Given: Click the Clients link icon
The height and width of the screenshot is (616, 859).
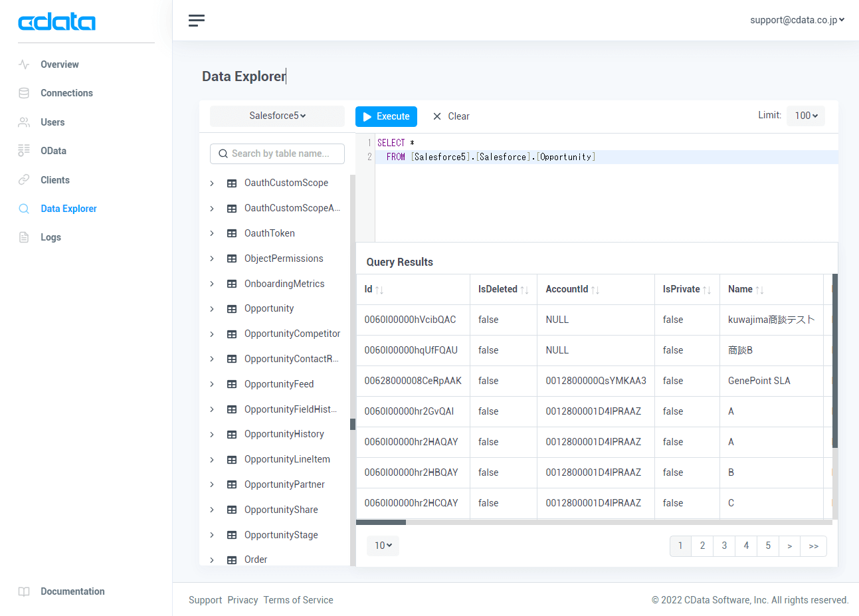Looking at the screenshot, I should click(26, 179).
